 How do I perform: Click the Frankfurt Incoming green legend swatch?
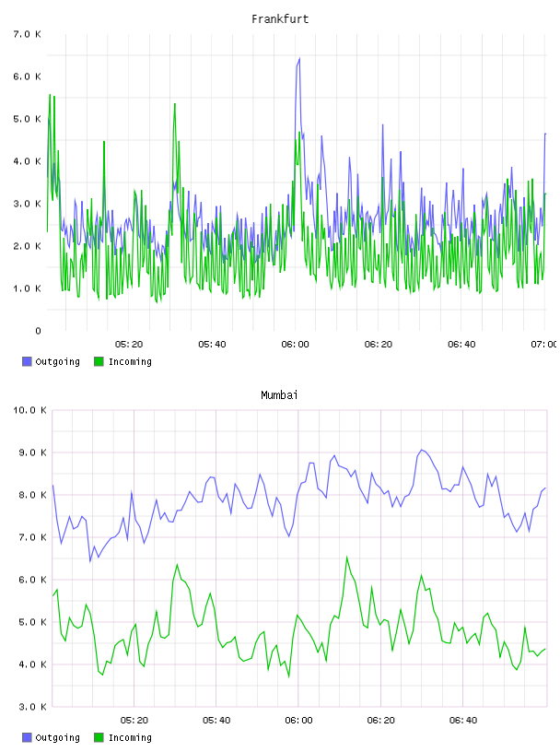pyautogui.click(x=99, y=361)
